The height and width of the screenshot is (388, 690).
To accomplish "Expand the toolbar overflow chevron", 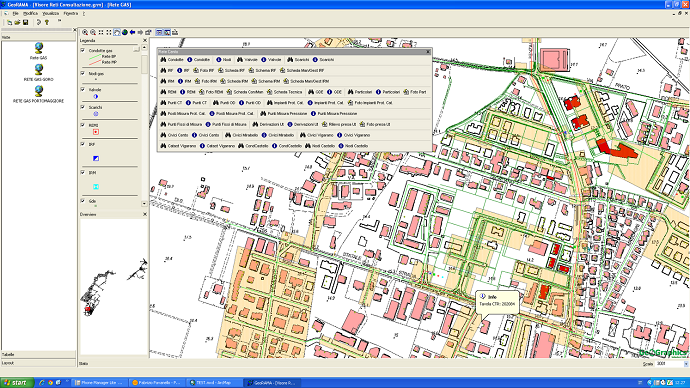I will [59, 21].
